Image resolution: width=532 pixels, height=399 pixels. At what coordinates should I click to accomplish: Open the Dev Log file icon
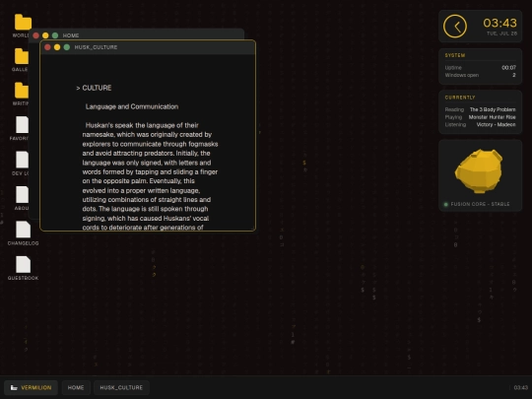(22, 160)
